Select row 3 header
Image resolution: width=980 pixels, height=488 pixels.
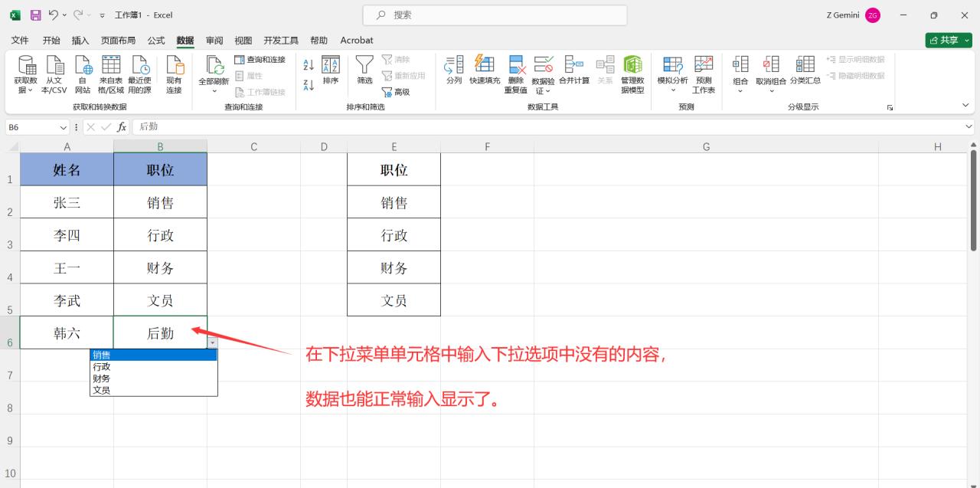9,234
